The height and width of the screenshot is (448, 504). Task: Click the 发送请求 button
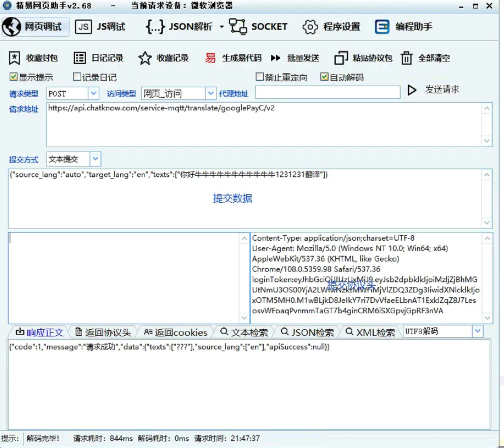coord(434,90)
